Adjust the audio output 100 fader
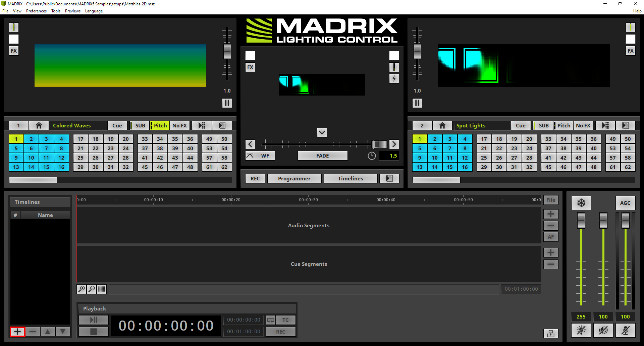The height and width of the screenshot is (346, 644). tap(603, 221)
